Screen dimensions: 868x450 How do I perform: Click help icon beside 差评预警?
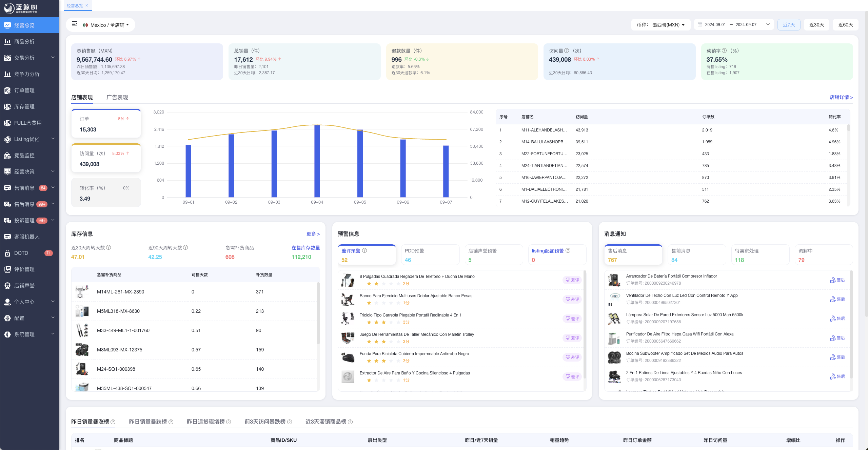pos(364,250)
